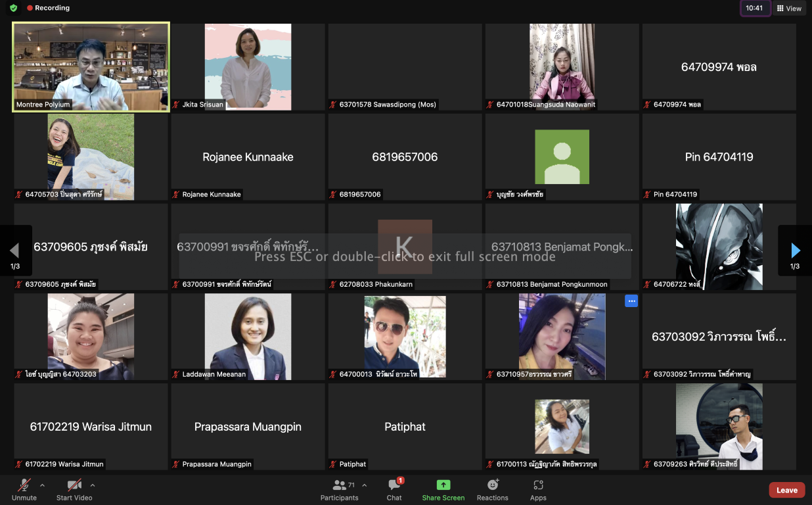Screen dimensions: 812x505
Task: Toggle the Unmute microphone button
Action: click(24, 489)
